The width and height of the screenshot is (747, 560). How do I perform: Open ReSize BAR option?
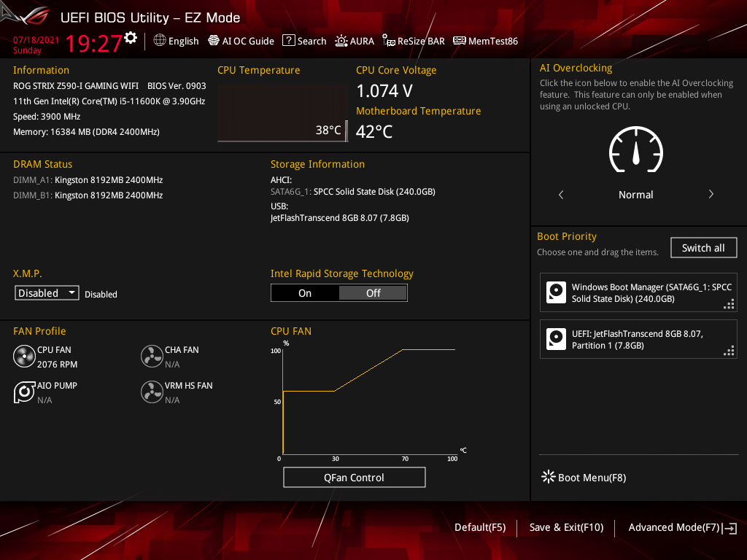414,41
